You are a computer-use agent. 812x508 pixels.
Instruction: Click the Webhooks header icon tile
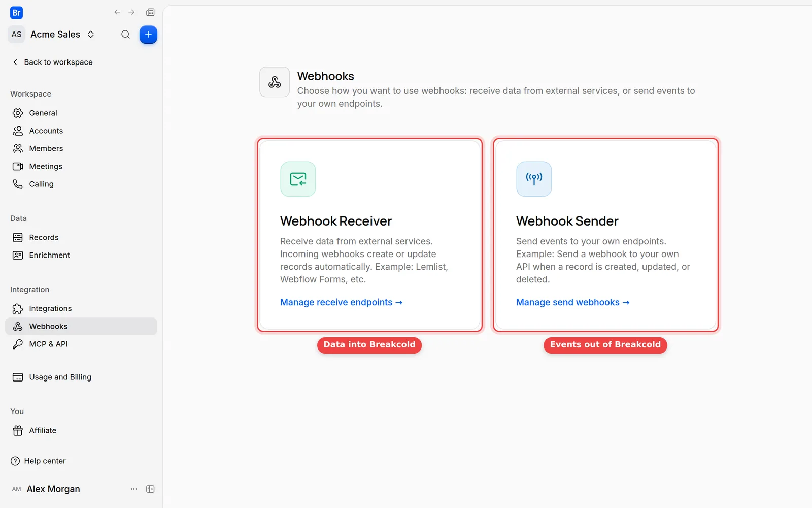pos(275,82)
